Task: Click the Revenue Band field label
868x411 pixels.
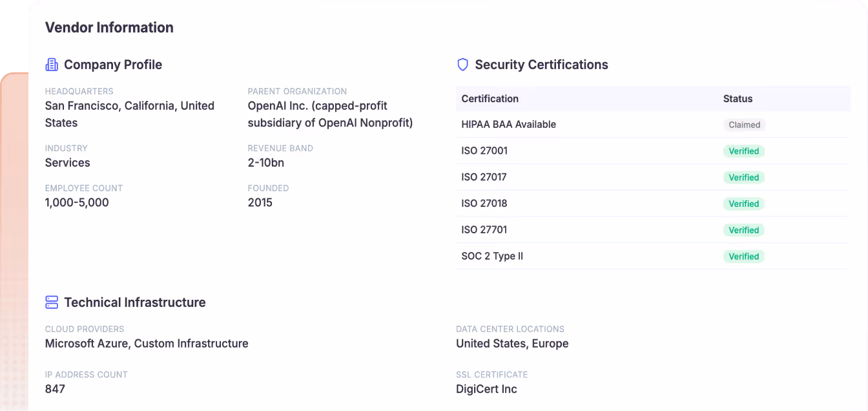Action: click(x=280, y=148)
